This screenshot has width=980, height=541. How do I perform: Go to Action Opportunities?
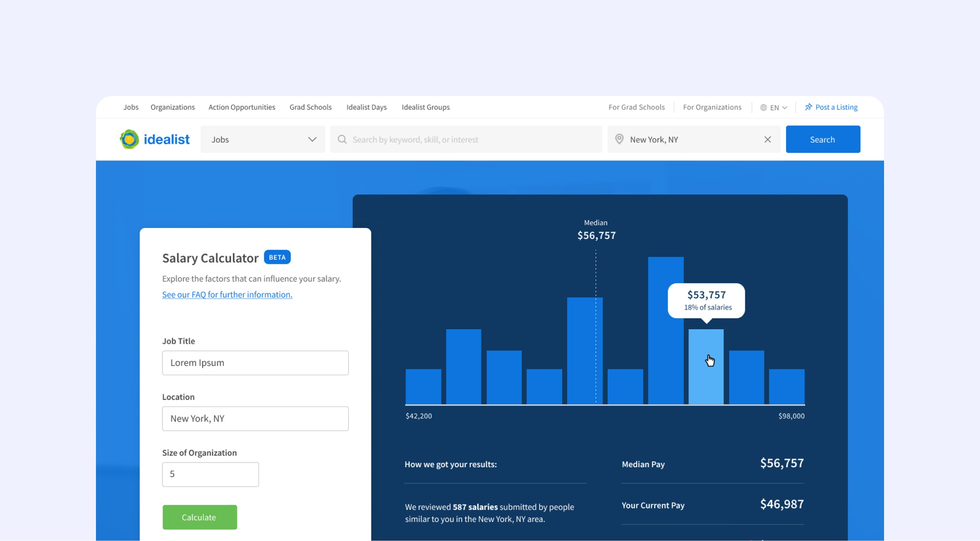[x=241, y=107]
